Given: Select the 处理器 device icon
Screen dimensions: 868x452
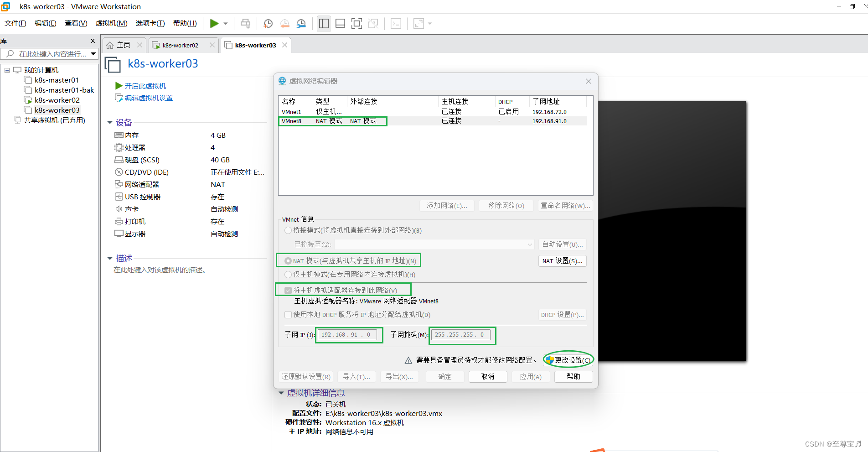Looking at the screenshot, I should 119,147.
